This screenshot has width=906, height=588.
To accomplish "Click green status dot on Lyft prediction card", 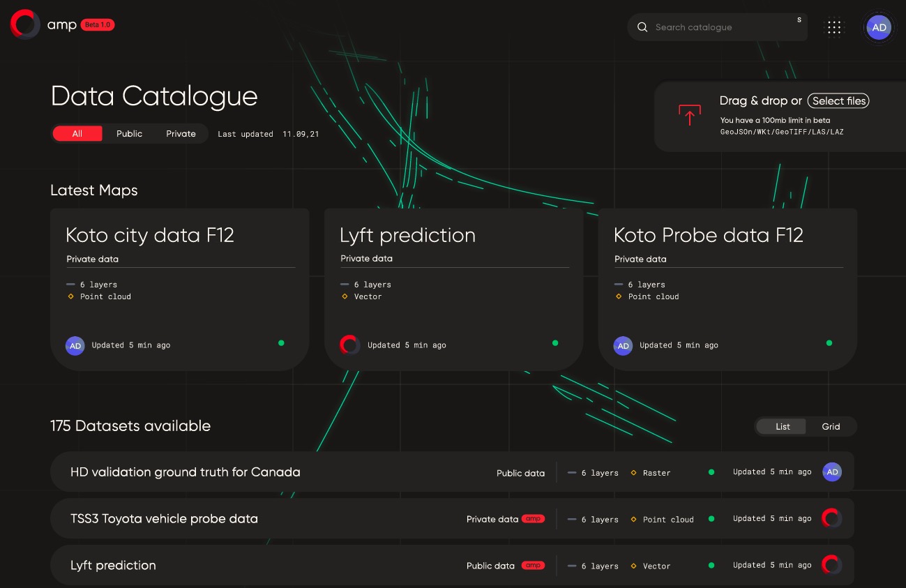I will 555,343.
